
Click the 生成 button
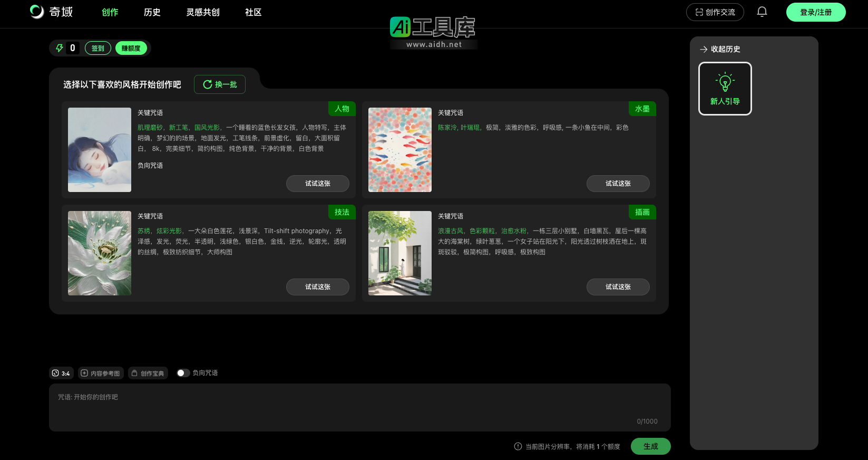tap(651, 446)
